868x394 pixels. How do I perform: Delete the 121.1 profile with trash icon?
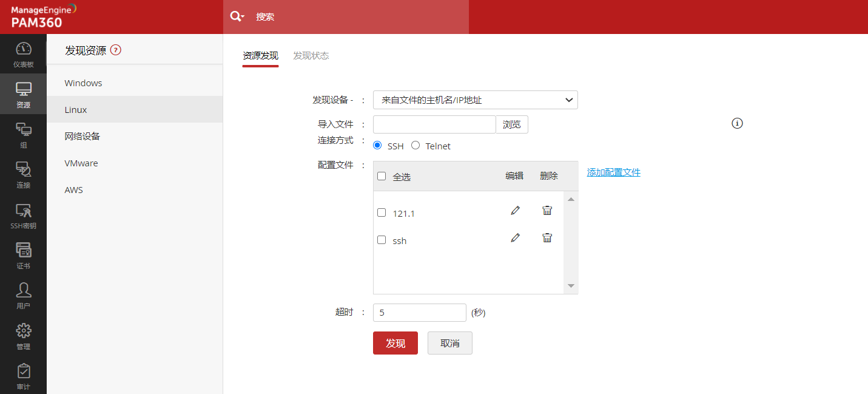coord(547,210)
